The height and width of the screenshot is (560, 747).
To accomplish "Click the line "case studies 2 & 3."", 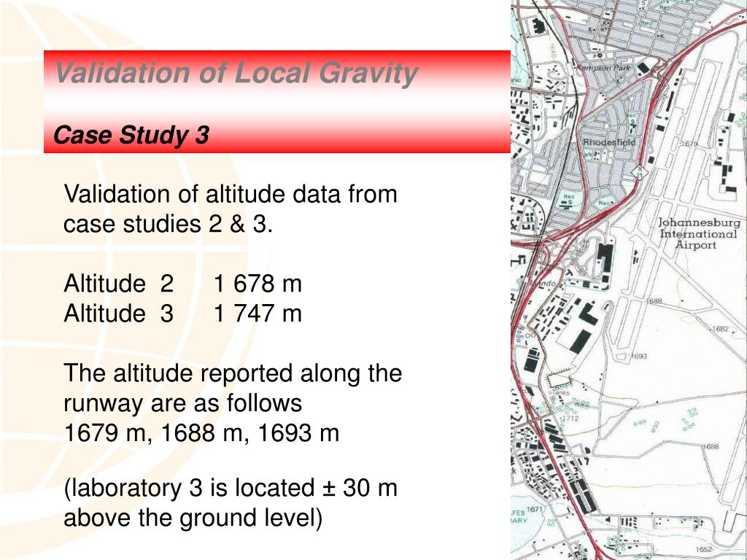I will coord(169,224).
